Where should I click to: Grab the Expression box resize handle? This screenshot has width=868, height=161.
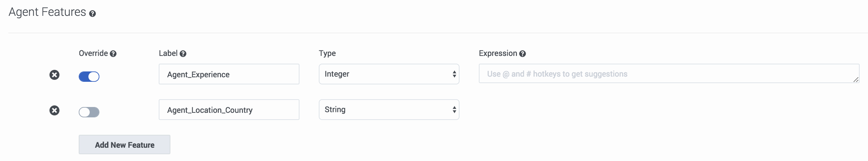pos(855,80)
